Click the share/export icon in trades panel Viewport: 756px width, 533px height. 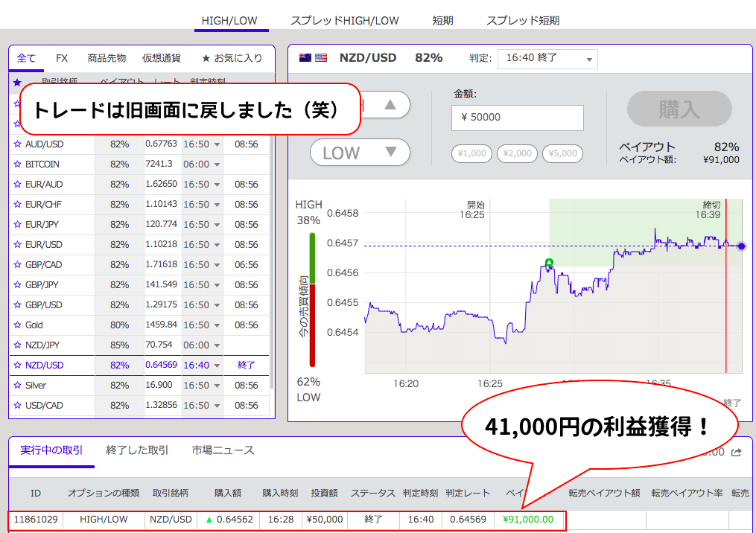point(737,452)
